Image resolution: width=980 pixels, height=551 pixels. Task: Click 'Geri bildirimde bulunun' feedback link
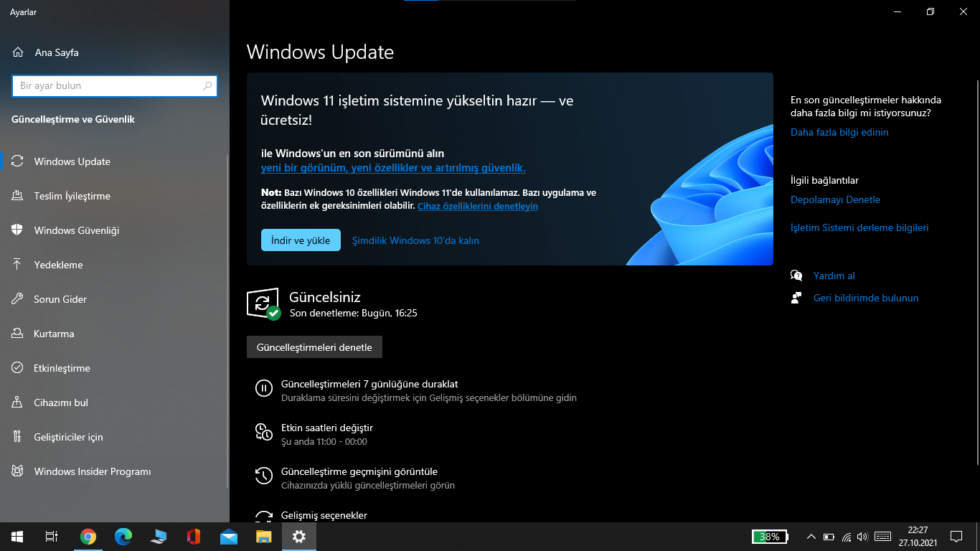(866, 298)
